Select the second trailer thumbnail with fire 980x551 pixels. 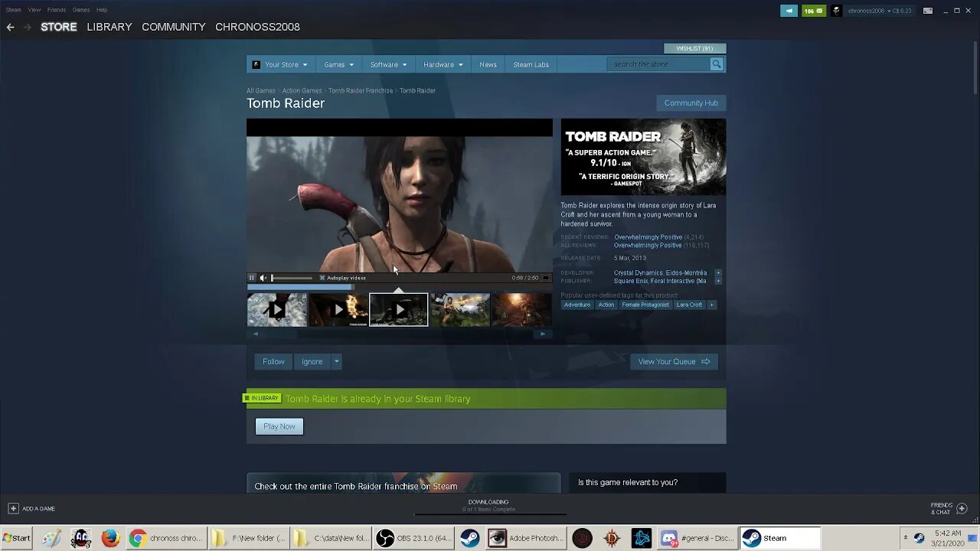pyautogui.click(x=338, y=310)
